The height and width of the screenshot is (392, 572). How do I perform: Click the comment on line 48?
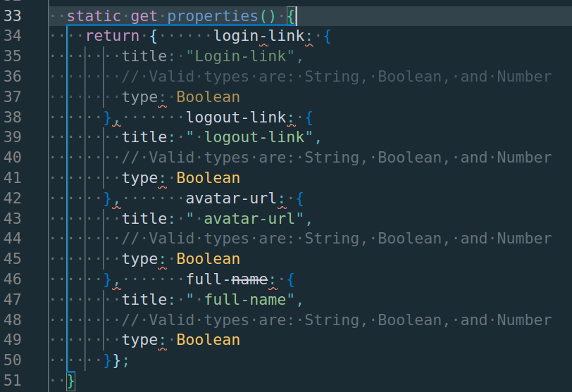point(336,320)
